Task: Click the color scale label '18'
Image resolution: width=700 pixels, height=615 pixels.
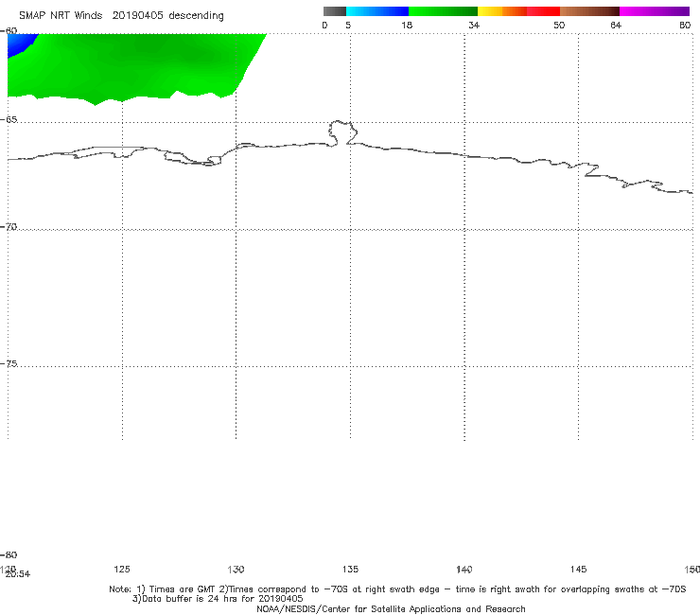Action: click(407, 25)
